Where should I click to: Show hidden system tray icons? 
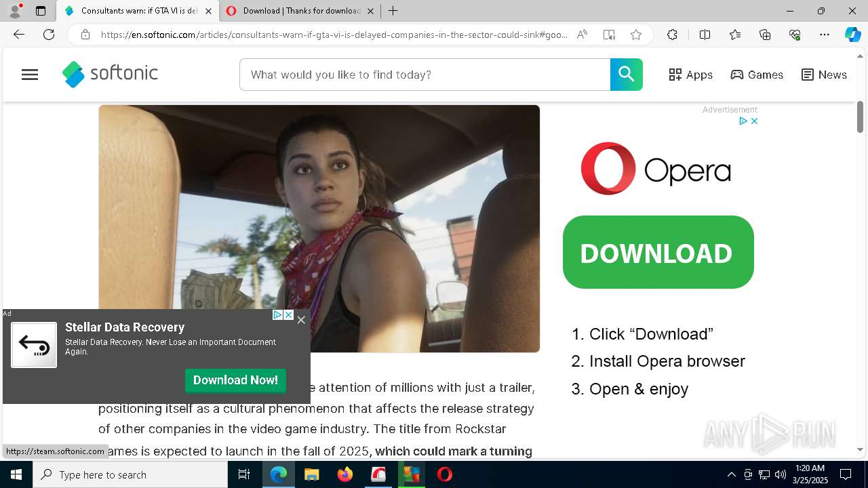(731, 474)
